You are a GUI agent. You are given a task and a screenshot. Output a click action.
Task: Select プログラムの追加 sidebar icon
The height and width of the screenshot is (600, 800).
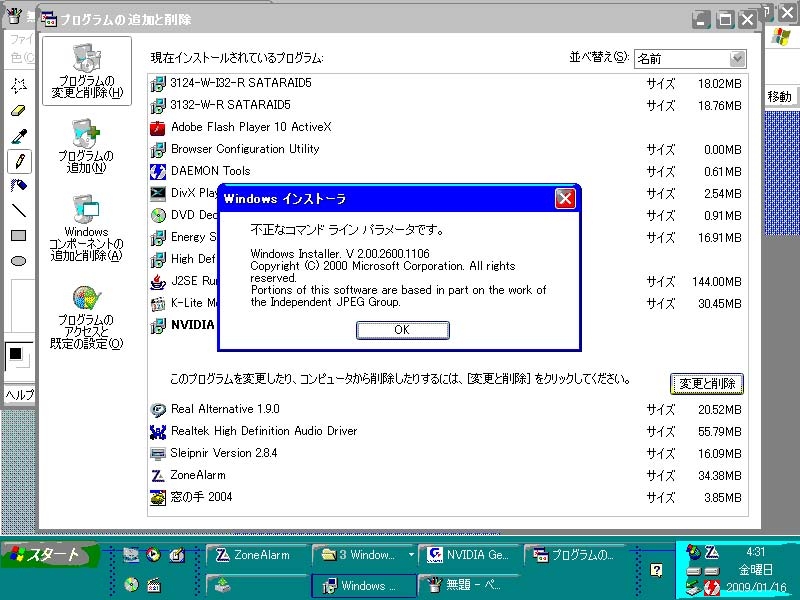86,146
